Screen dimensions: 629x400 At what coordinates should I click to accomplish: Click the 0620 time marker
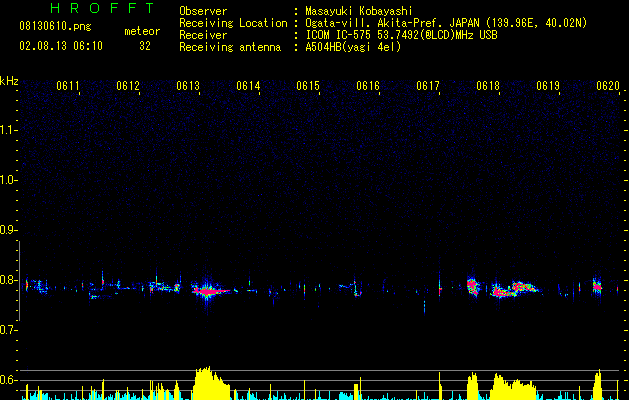coord(608,86)
